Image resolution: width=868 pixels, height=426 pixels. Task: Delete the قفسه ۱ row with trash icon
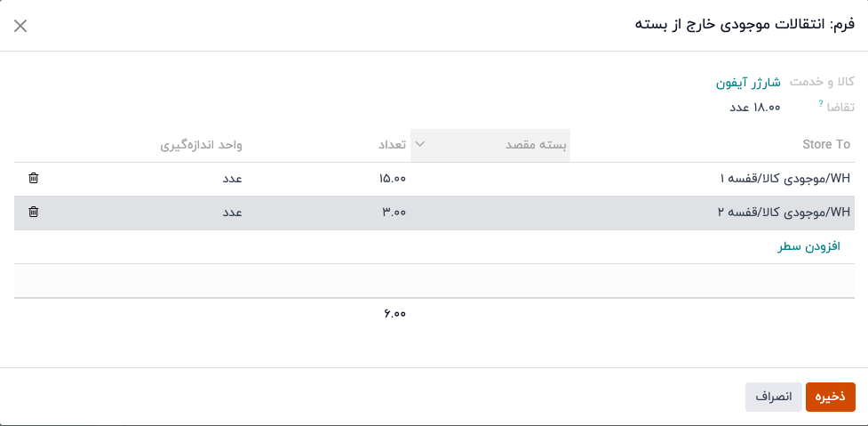(33, 178)
